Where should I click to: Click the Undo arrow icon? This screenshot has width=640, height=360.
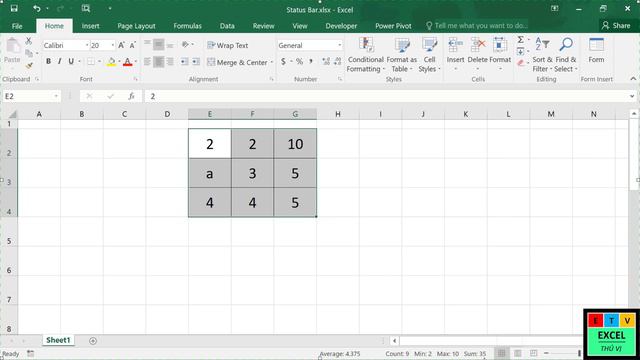[37, 8]
